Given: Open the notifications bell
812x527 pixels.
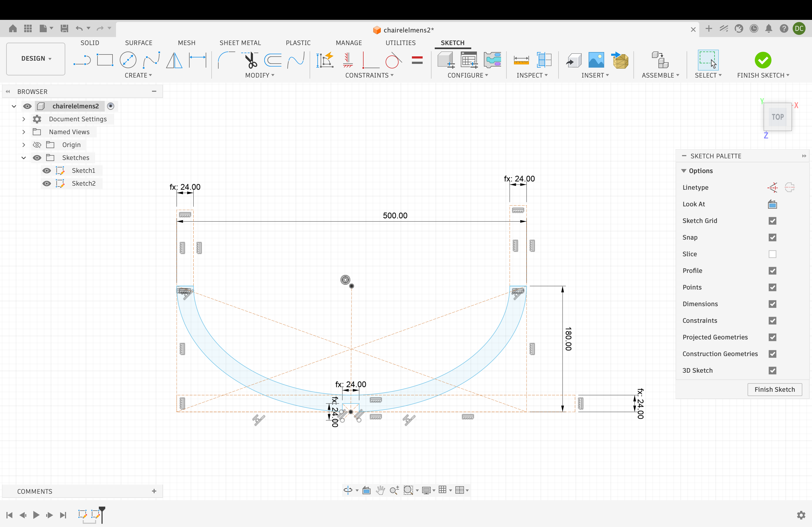Looking at the screenshot, I should click(x=769, y=28).
